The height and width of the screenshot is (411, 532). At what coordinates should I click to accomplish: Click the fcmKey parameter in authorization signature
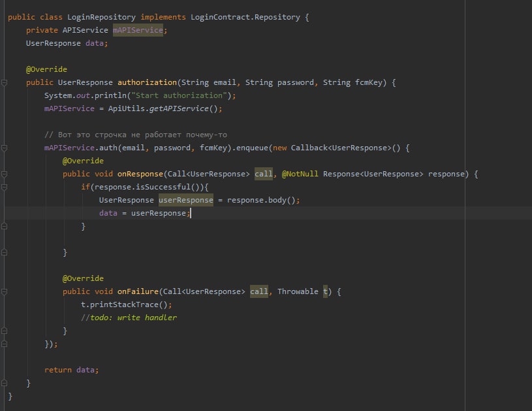click(x=368, y=82)
